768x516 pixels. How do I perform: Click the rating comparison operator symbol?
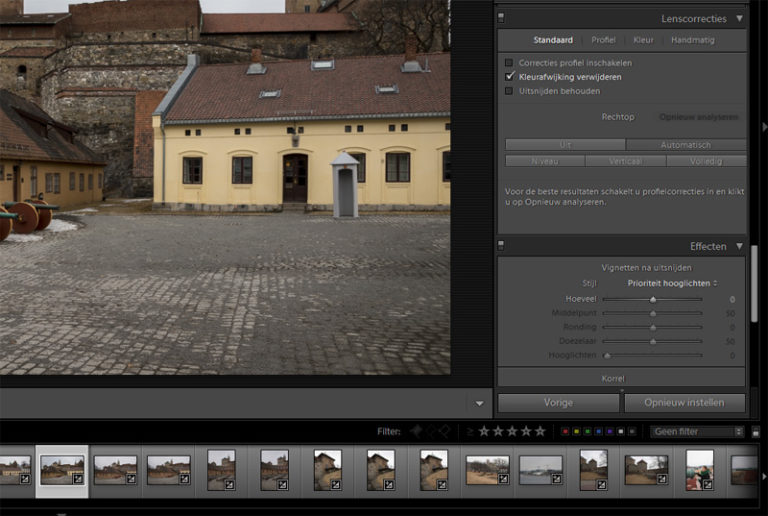coord(470,431)
